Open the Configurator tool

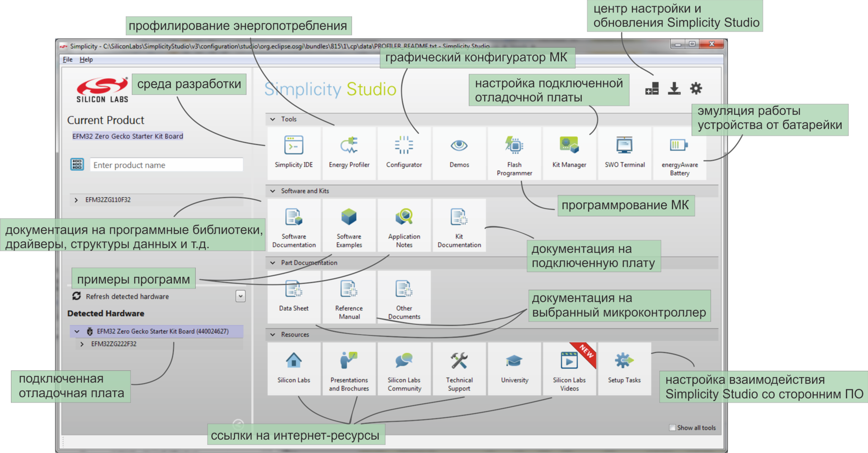404,154
